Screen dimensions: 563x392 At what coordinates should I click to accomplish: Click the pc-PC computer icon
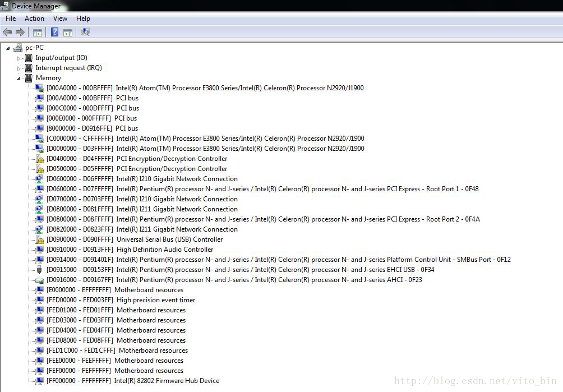(17, 48)
